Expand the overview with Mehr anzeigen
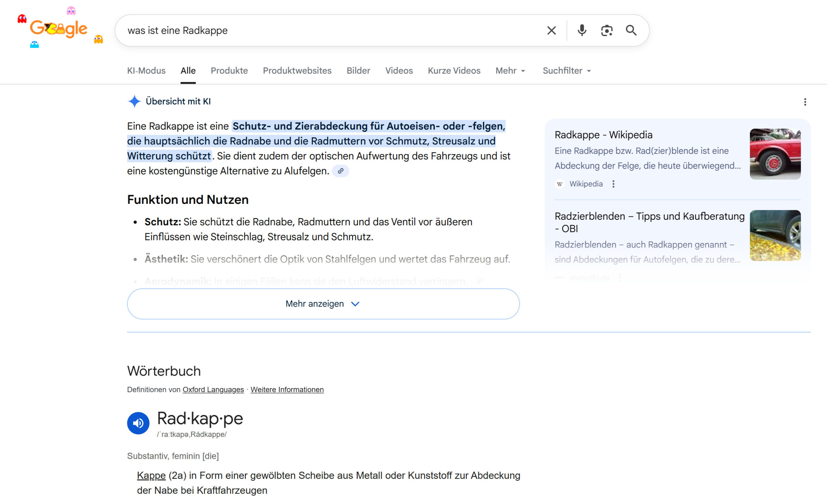827x504 pixels. tap(323, 304)
